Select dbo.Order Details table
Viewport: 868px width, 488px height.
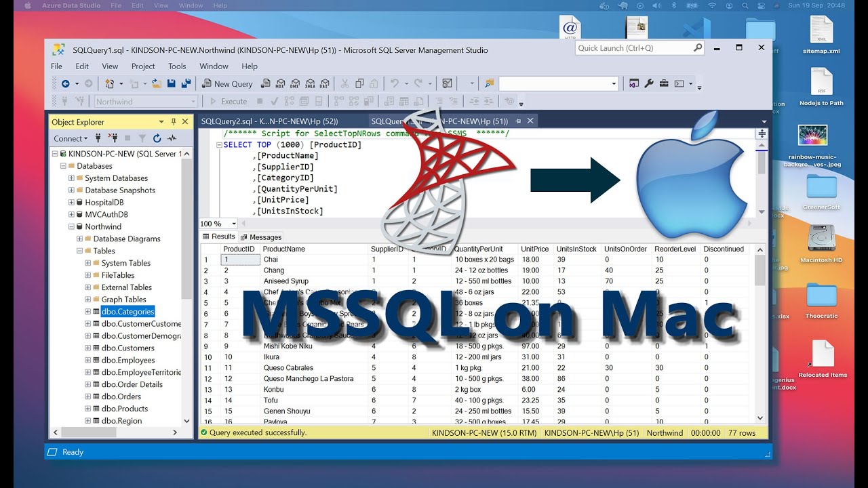pos(132,384)
